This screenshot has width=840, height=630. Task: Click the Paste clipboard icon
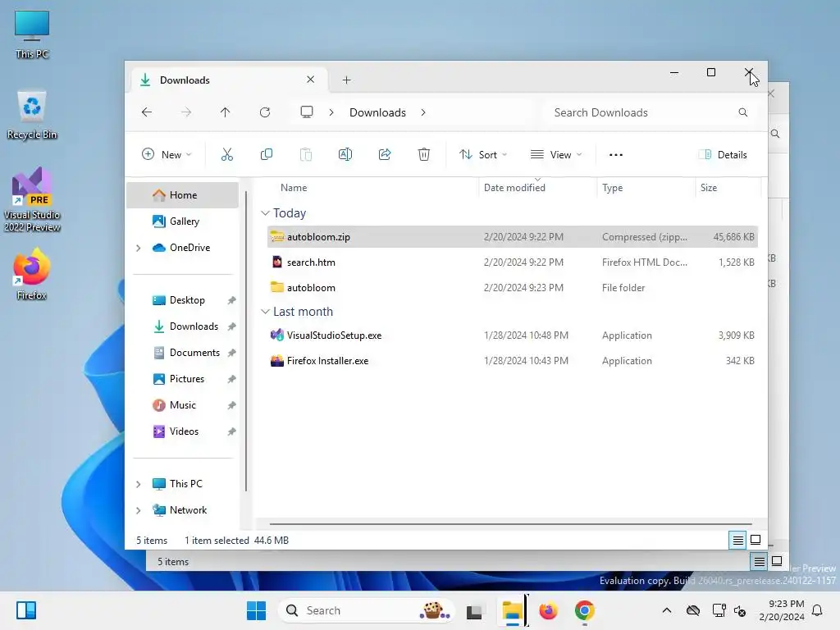pyautogui.click(x=306, y=155)
